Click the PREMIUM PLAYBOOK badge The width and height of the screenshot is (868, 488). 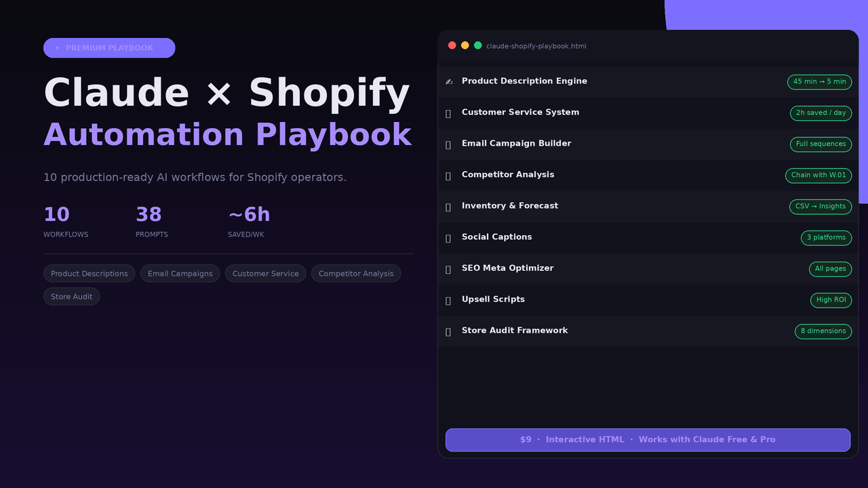pos(108,47)
